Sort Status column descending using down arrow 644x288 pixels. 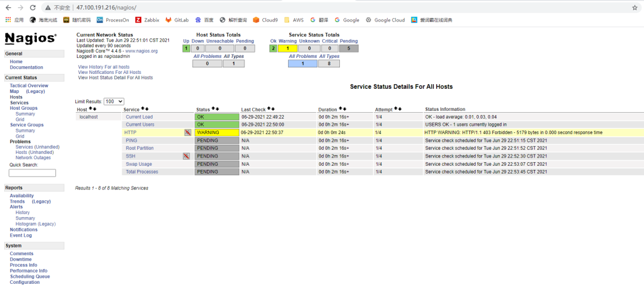coord(218,109)
